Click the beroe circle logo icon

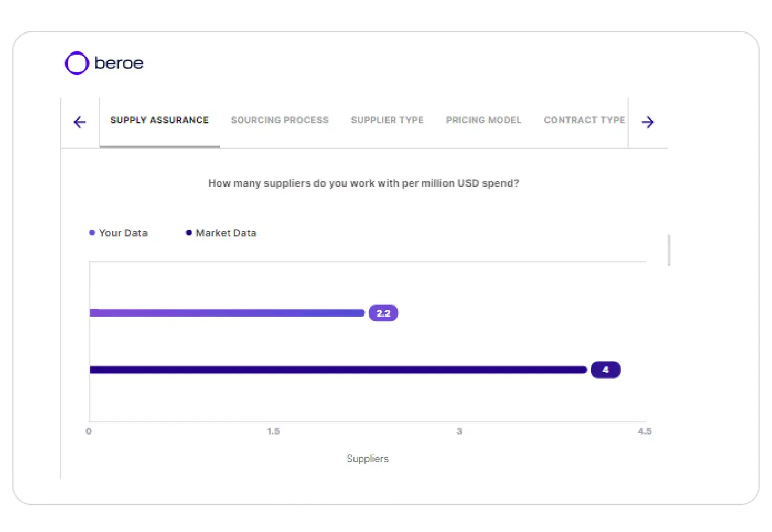[77, 63]
